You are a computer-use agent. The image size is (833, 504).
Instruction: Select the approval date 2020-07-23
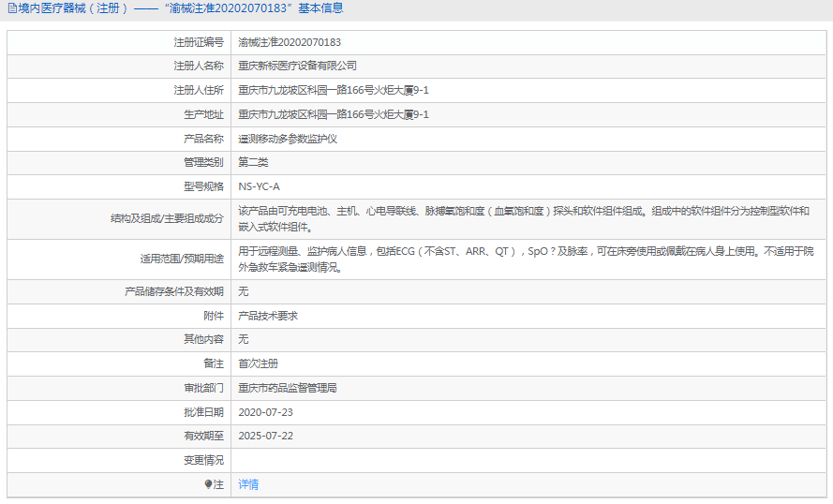[x=265, y=412]
